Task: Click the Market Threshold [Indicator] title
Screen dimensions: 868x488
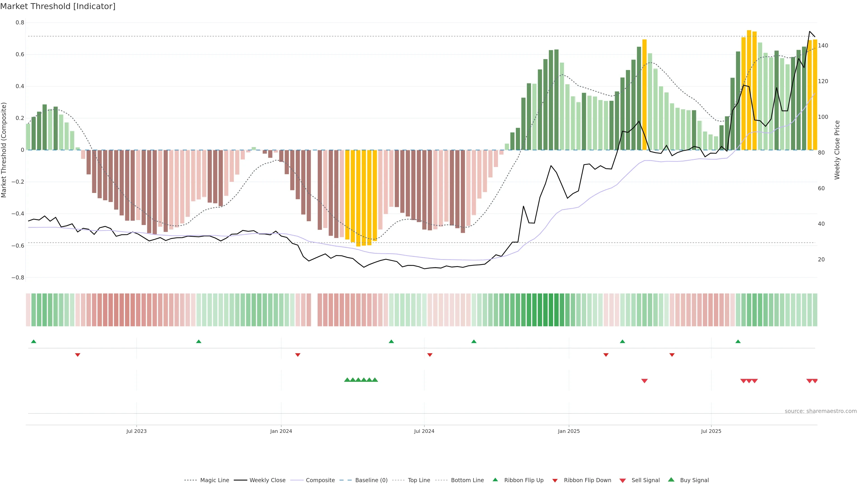Action: (58, 6)
